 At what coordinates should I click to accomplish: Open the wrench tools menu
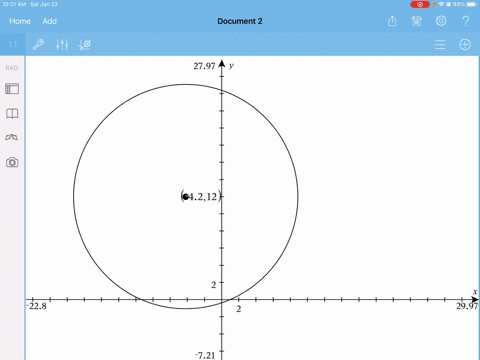point(38,44)
